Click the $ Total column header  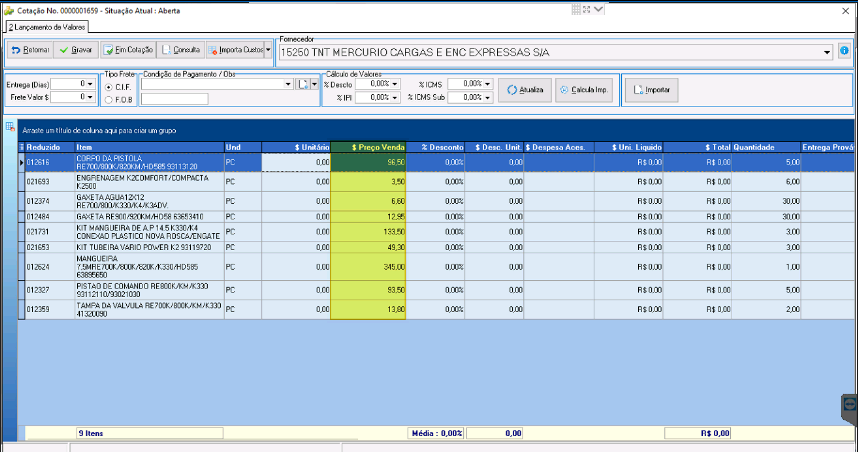pos(697,147)
